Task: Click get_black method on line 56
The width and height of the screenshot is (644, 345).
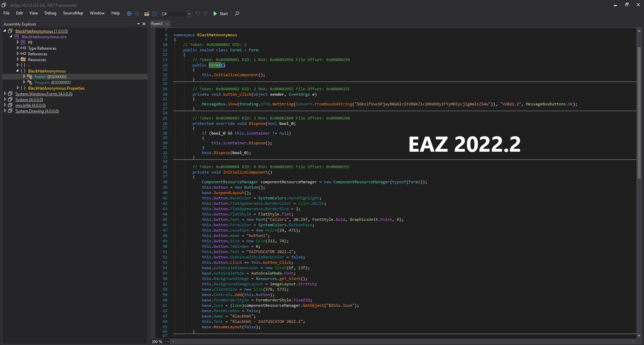Action: pos(290,279)
